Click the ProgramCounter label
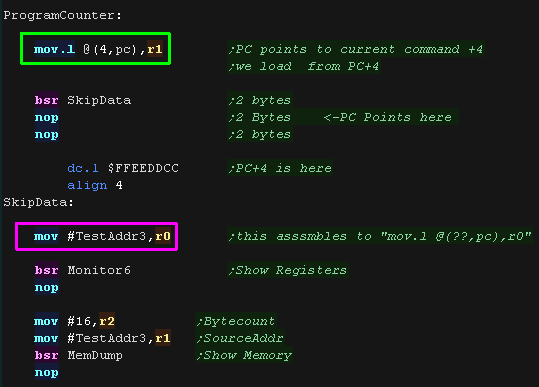Screen dimensions: 539x387 pos(62,15)
